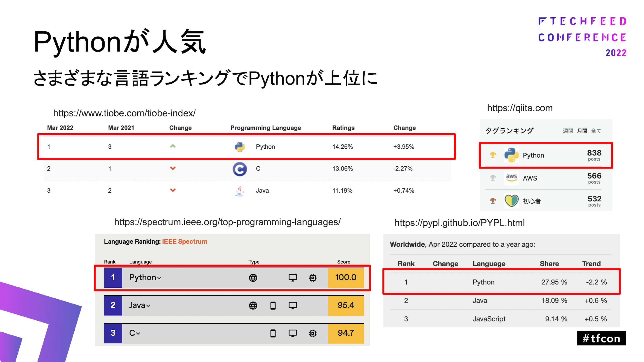Switch Qiita ranking to 月間 tab
Screen dimensions: 644x362
pos(582,131)
